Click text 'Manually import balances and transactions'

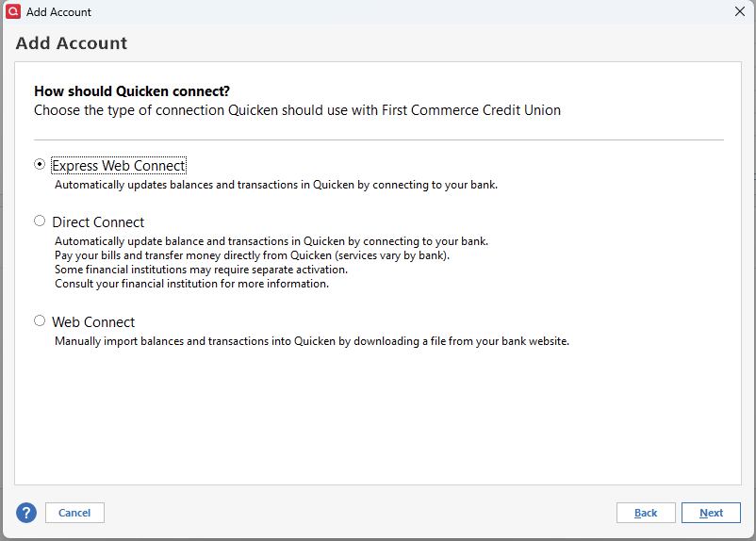point(161,341)
